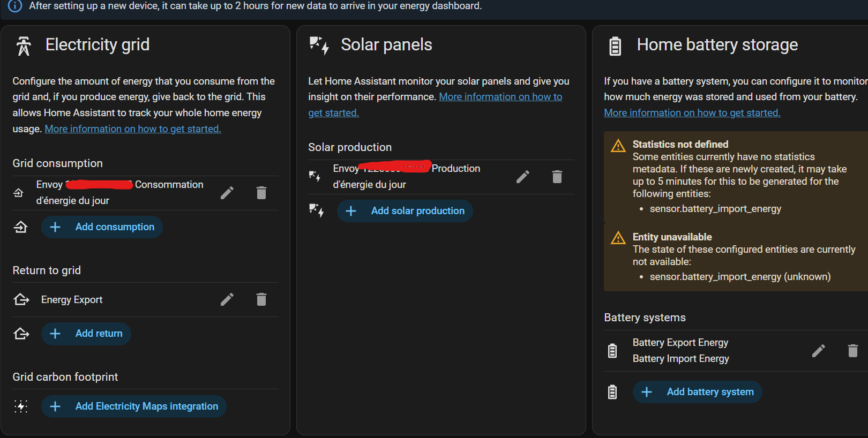Click the Statistics not defined warning icon
This screenshot has width=868, height=438.
[x=618, y=146]
